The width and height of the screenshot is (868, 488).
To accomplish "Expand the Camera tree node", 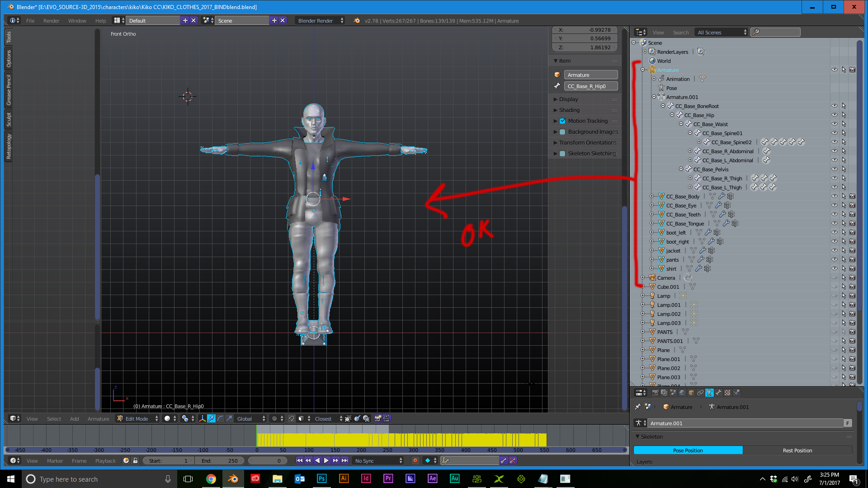I will [x=643, y=277].
